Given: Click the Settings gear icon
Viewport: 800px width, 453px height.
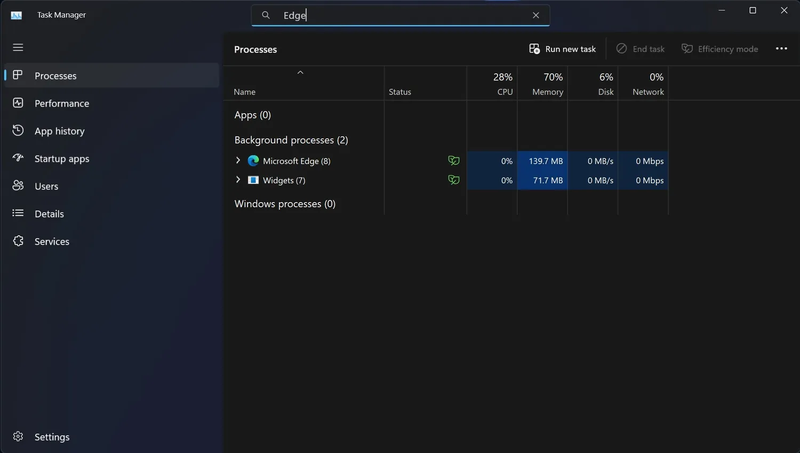Looking at the screenshot, I should click(x=18, y=436).
